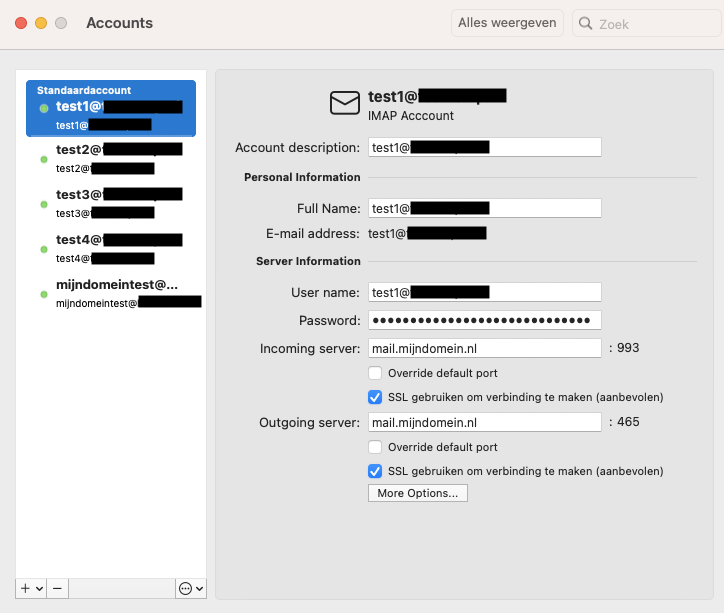The image size is (724, 613).
Task: Select the Standaardaccount test1 entry
Action: click(110, 108)
